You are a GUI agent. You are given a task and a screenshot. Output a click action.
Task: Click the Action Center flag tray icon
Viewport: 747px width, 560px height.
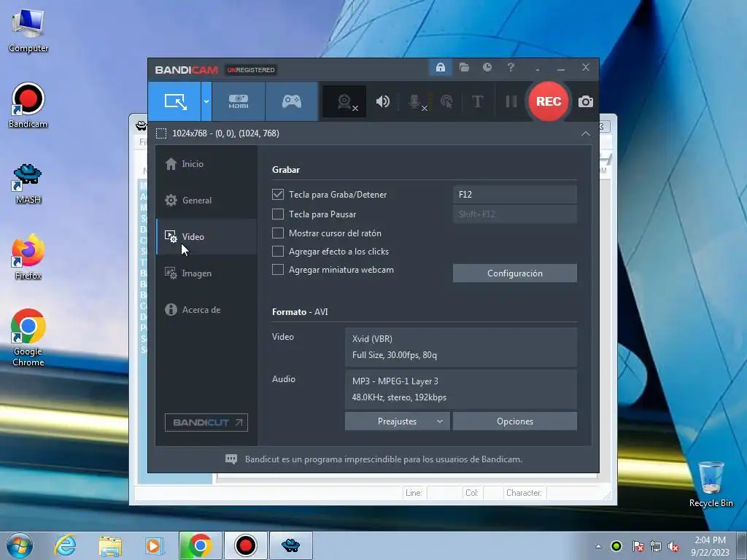point(638,547)
